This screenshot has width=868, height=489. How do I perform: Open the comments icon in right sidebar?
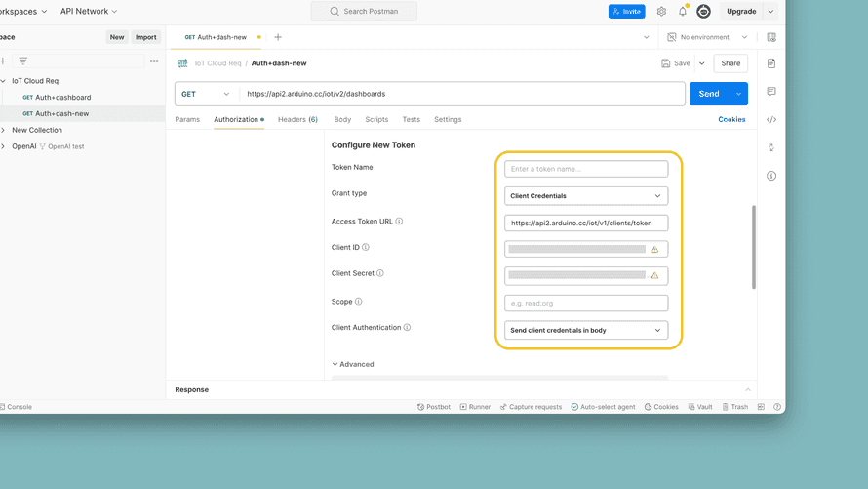[x=771, y=92]
